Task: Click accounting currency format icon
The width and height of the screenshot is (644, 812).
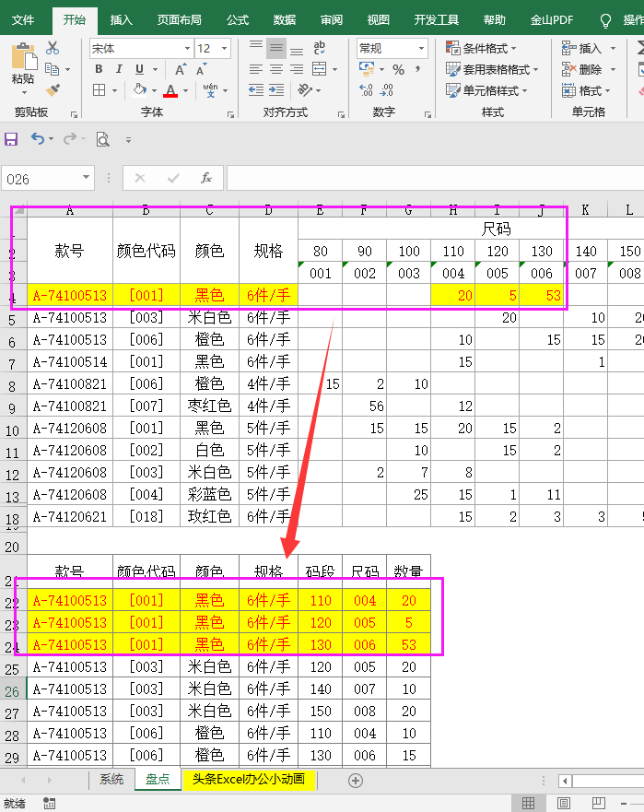Action: 367,69
